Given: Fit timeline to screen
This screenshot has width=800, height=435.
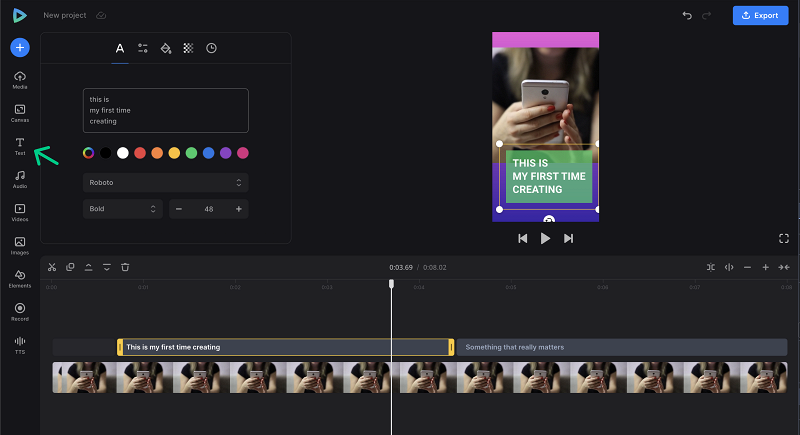Looking at the screenshot, I should click(x=784, y=267).
